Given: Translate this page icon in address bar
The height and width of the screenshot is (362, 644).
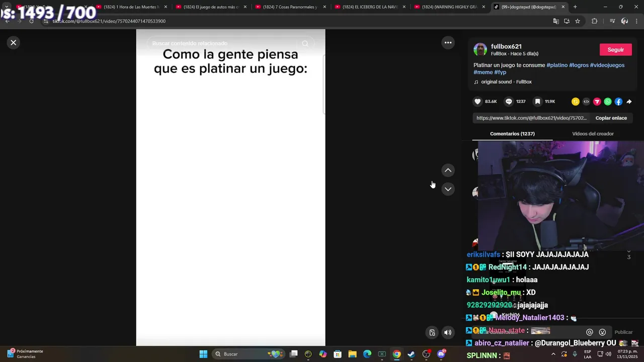Looking at the screenshot, I should click(x=556, y=21).
